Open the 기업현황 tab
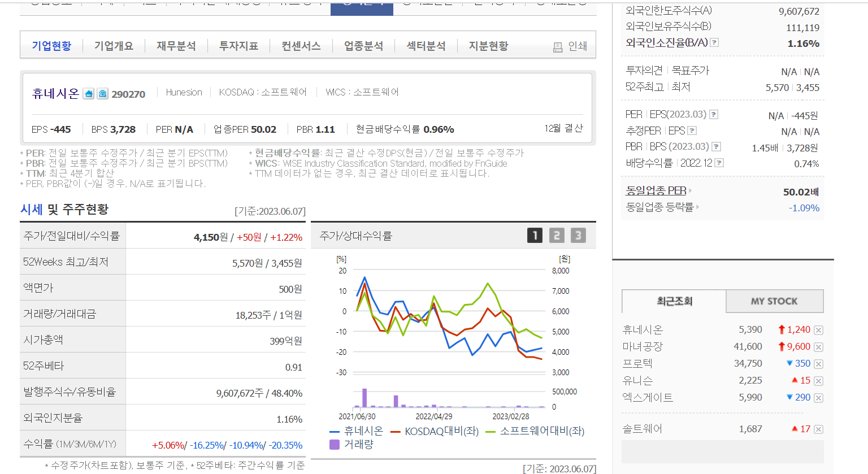868x474 pixels. (51, 46)
